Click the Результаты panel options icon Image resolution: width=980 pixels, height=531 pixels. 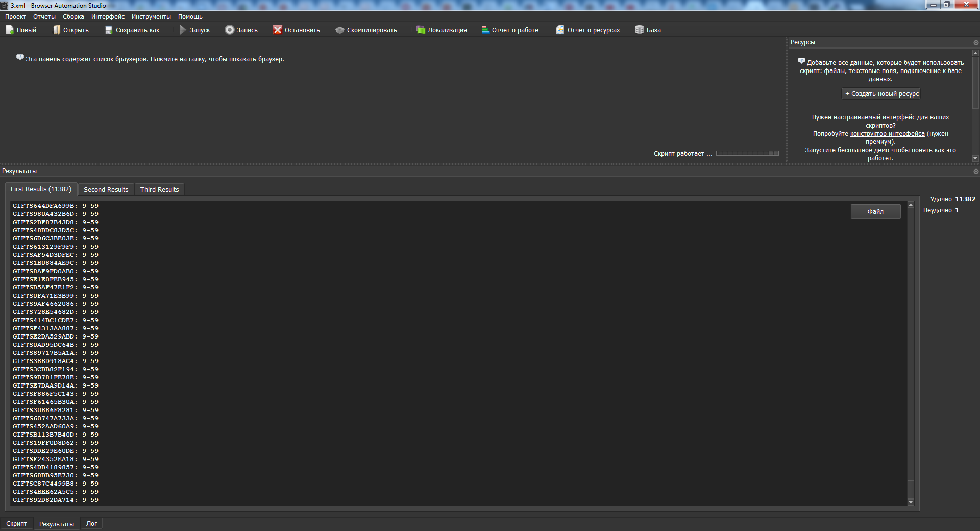pyautogui.click(x=976, y=172)
